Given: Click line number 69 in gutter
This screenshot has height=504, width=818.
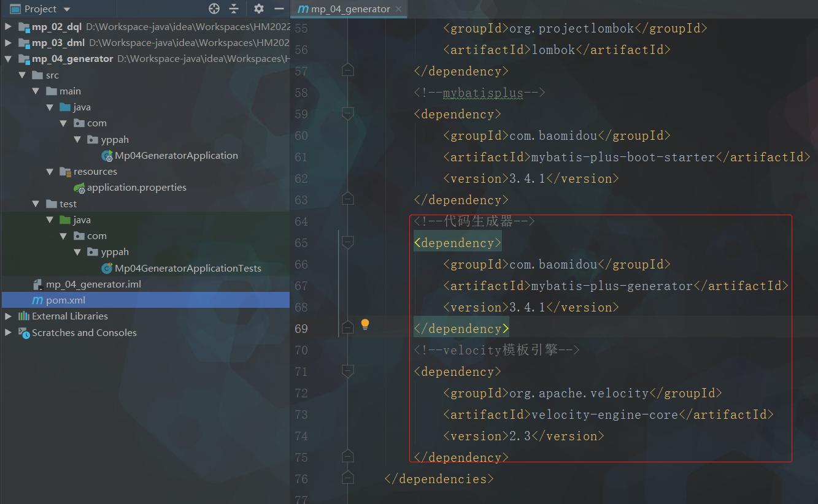Looking at the screenshot, I should 301,329.
